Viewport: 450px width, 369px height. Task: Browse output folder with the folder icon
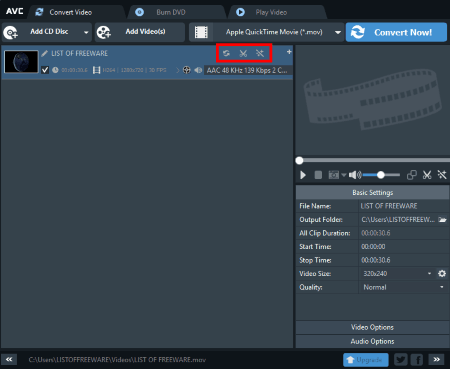(442, 220)
